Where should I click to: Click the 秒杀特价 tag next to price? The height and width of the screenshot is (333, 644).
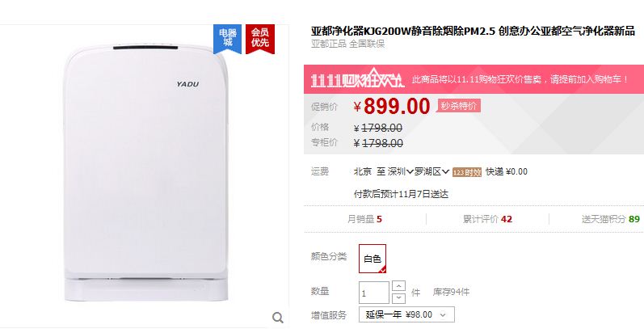pos(459,106)
